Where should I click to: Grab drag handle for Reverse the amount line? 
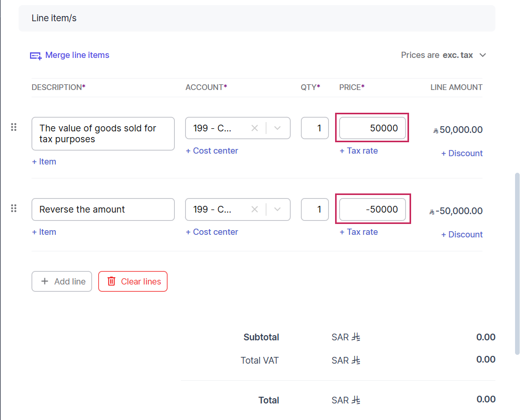tap(14, 208)
